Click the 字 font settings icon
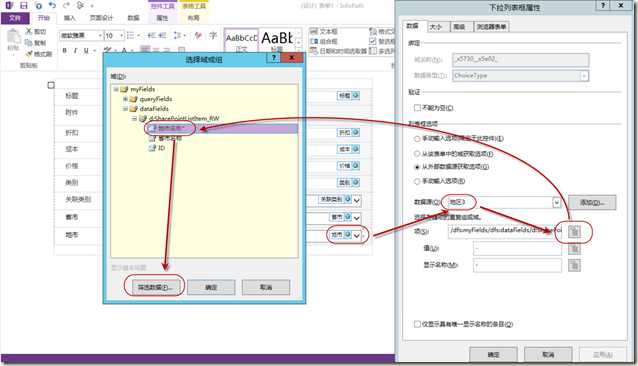 pyautogui.click(x=213, y=35)
